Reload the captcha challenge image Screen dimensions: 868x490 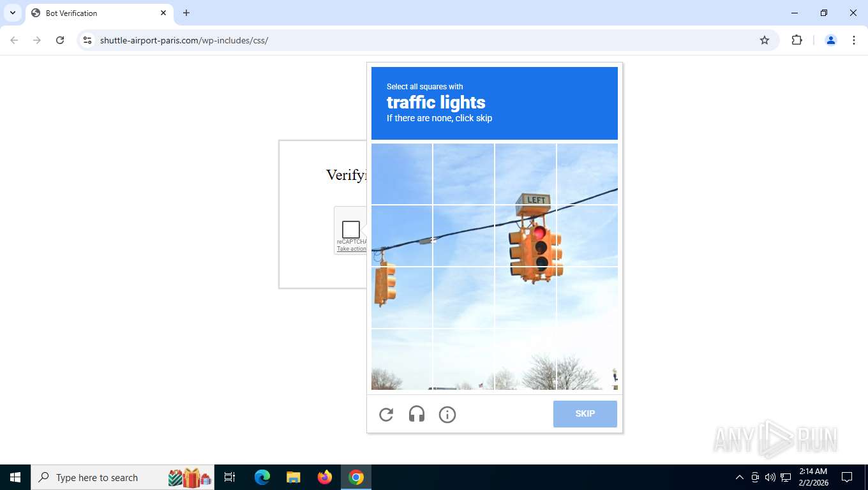pos(386,415)
